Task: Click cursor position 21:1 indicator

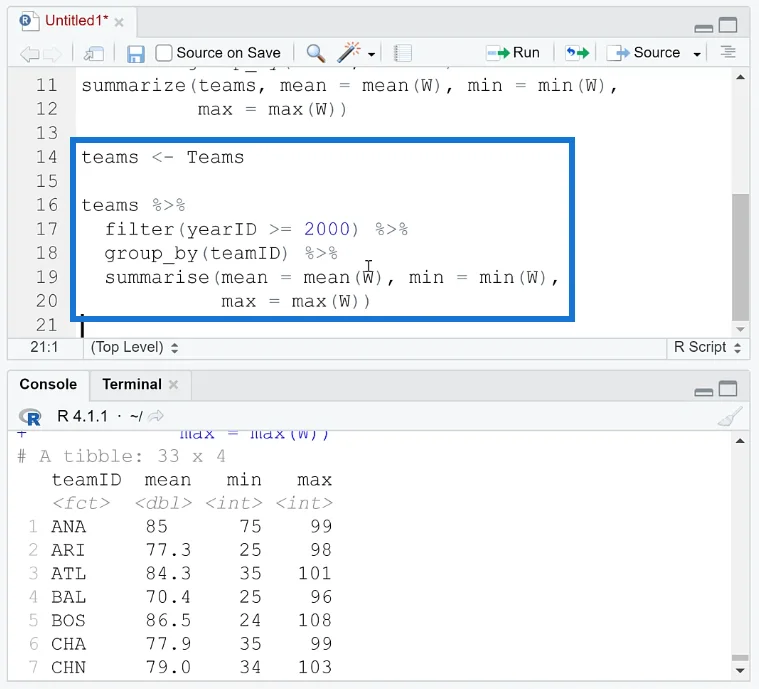Action: click(44, 347)
